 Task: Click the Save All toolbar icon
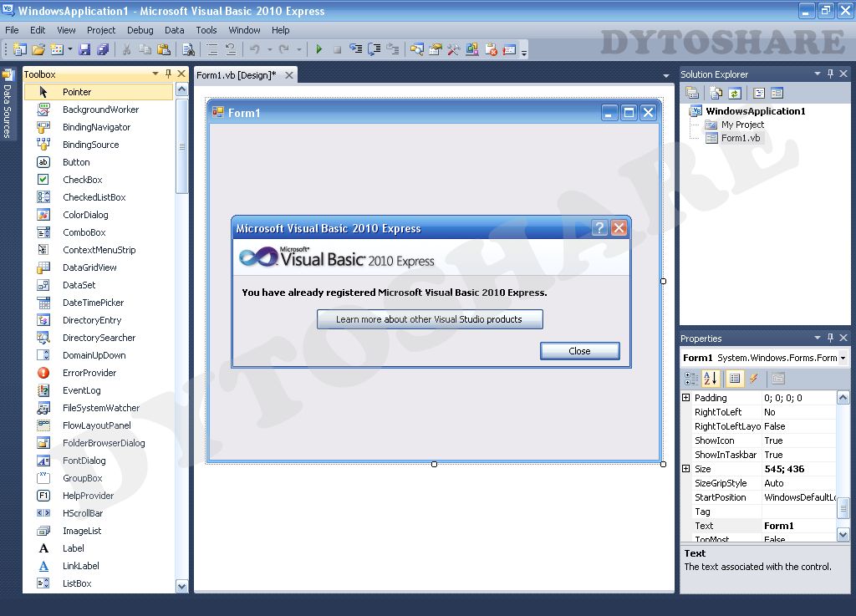pos(103,49)
